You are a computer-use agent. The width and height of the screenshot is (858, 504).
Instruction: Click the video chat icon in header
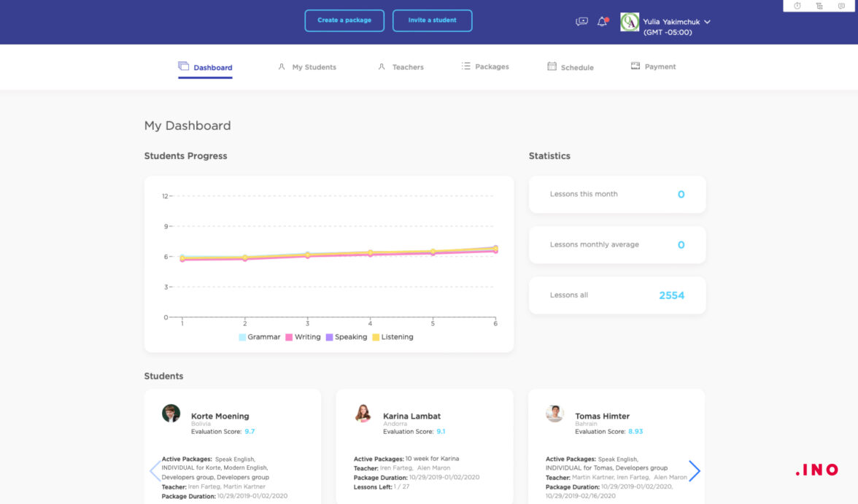[581, 22]
